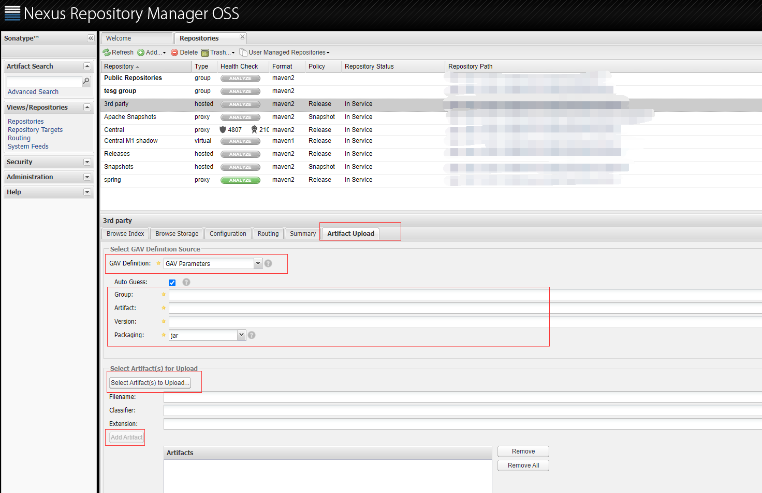Click the Version input field
This screenshot has width=762, height=493.
tap(465, 322)
